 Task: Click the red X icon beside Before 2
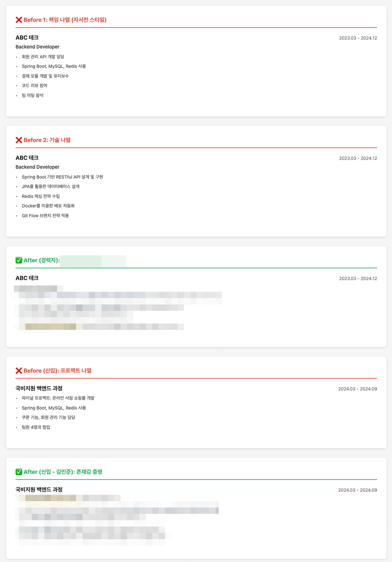click(x=19, y=140)
